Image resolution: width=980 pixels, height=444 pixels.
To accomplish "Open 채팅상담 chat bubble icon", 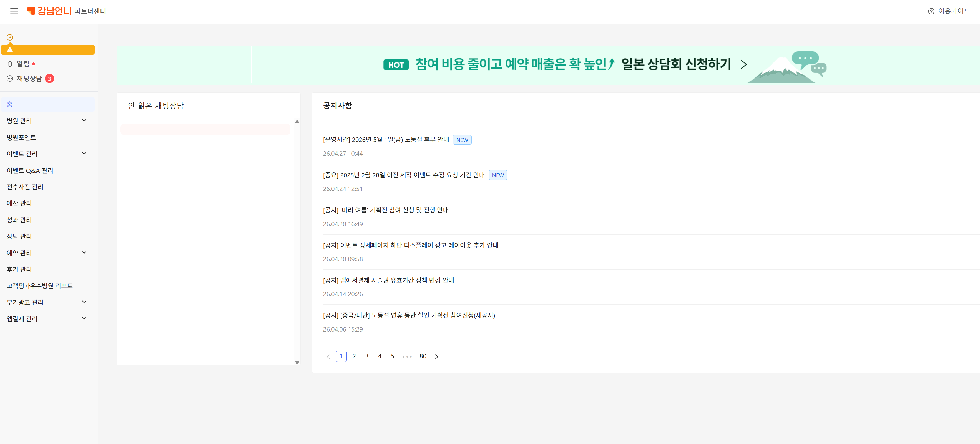I will (10, 79).
